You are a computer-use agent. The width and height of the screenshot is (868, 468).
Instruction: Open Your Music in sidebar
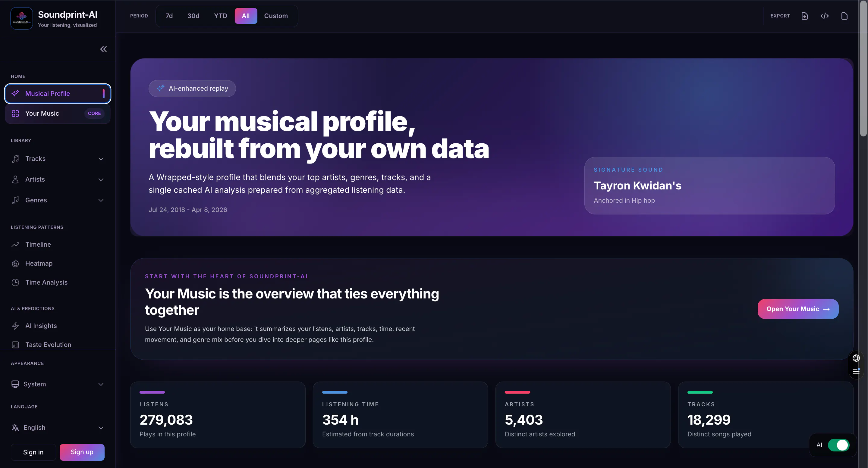click(x=58, y=114)
